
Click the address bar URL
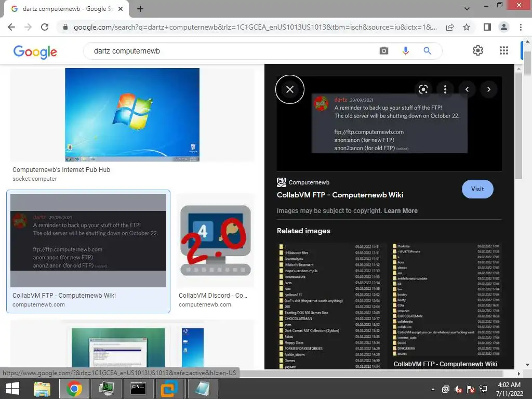click(255, 27)
